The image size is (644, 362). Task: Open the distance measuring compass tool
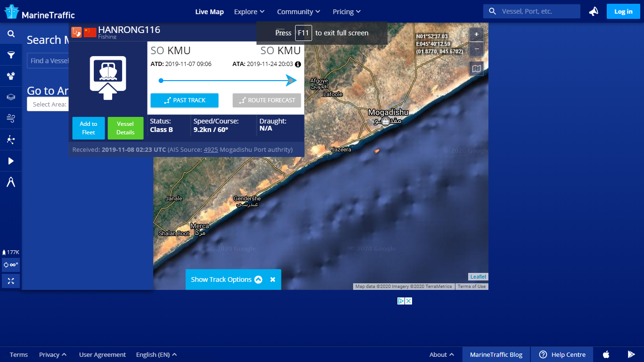[11, 182]
